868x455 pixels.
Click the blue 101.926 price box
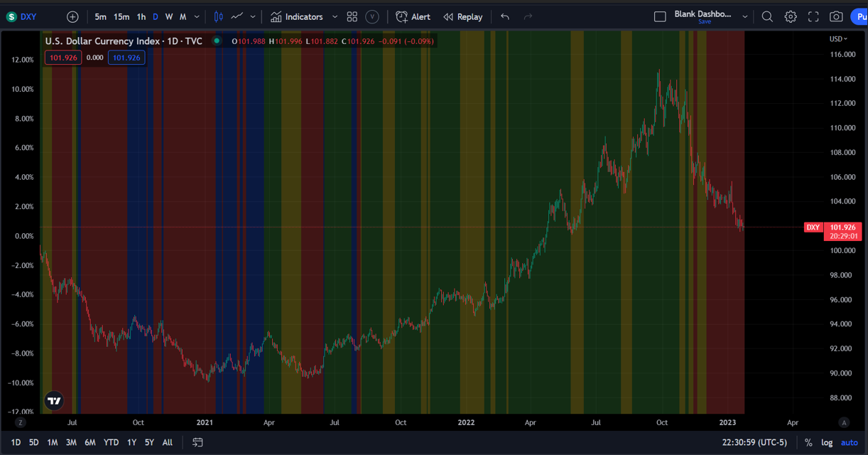point(126,58)
